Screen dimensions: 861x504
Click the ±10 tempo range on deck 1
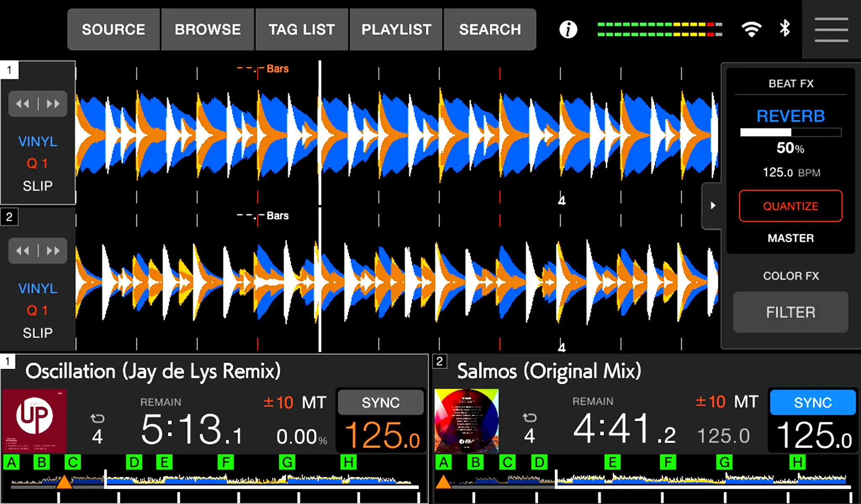point(278,402)
